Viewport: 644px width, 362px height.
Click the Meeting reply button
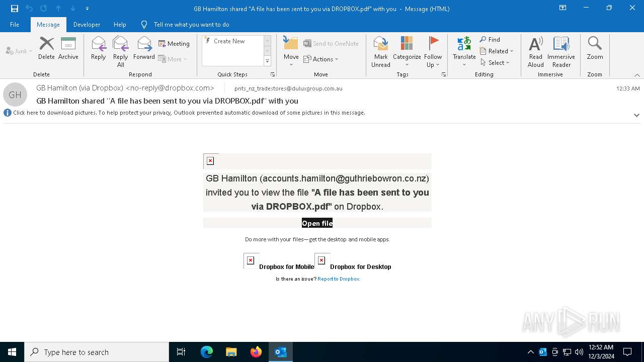(174, 44)
